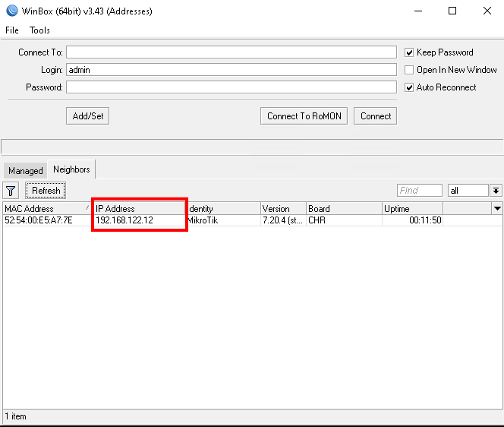Maximize the WinBox window
This screenshot has width=504, height=427.
click(452, 11)
